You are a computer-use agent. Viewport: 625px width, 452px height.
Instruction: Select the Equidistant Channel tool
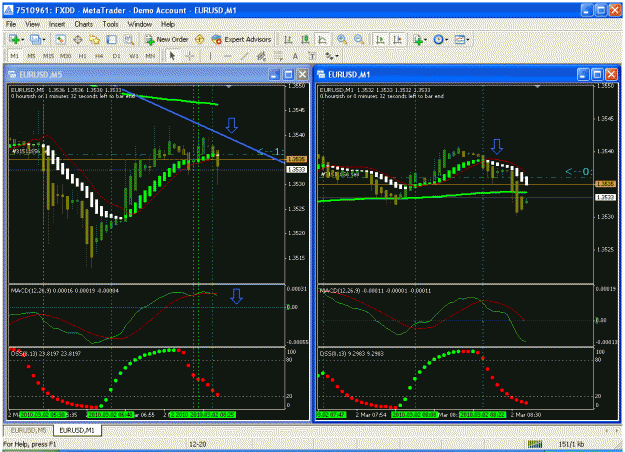click(x=261, y=56)
